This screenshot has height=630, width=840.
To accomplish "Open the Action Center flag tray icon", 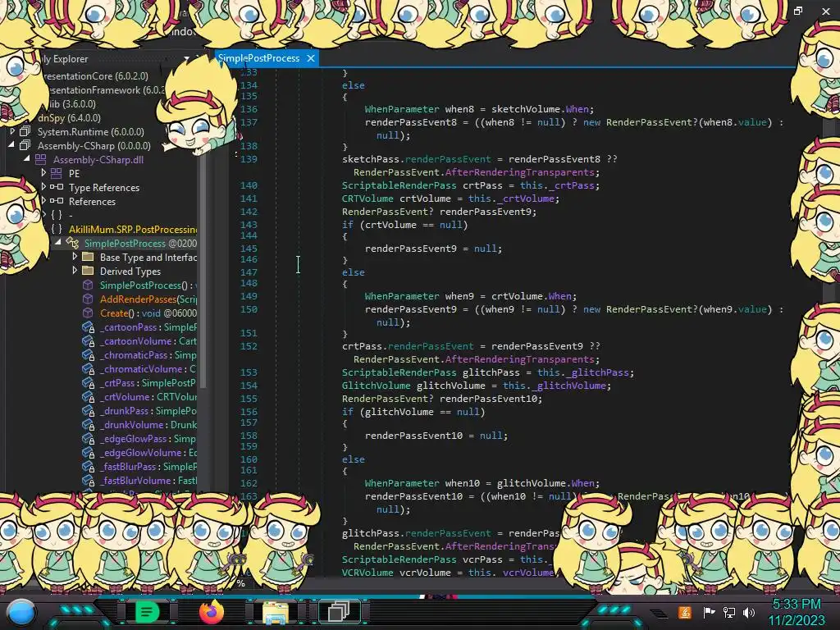I will (x=710, y=612).
